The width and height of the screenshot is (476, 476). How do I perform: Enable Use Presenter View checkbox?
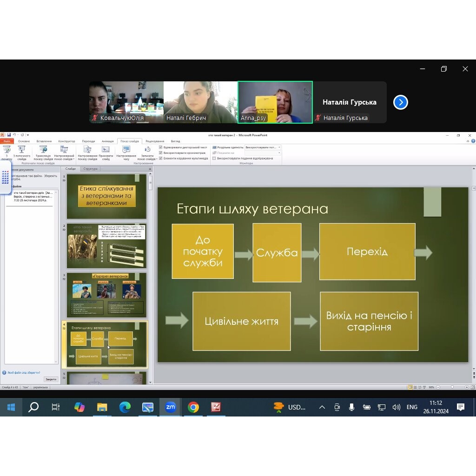(x=214, y=159)
